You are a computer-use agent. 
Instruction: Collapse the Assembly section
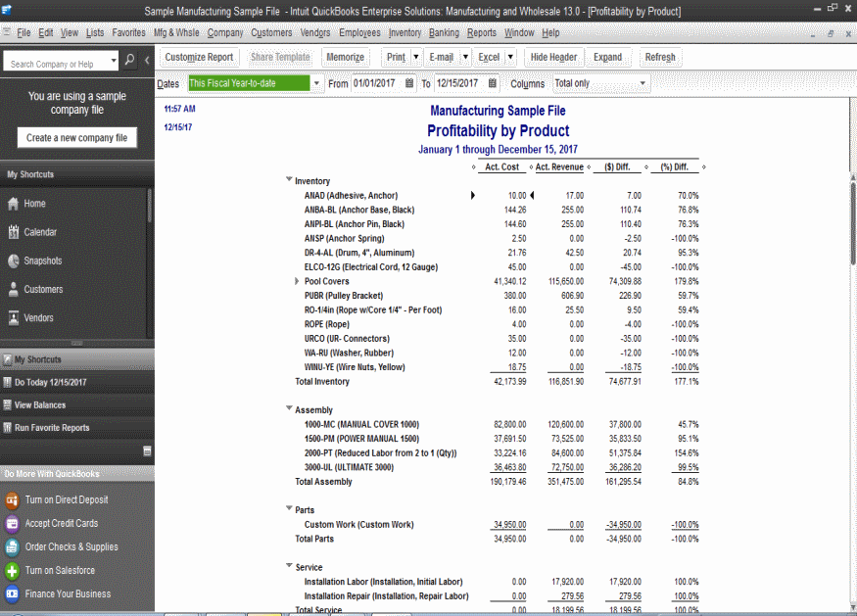289,408
